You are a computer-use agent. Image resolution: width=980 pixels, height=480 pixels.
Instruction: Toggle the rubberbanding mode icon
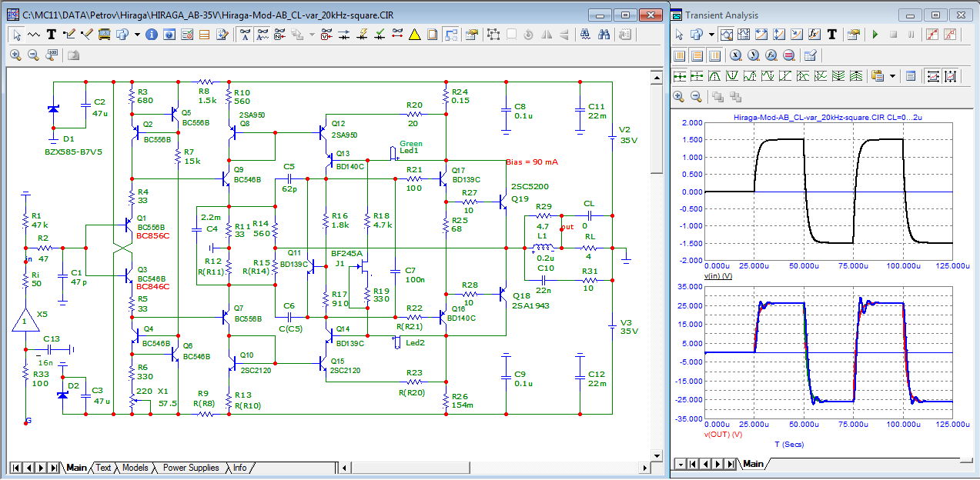point(451,35)
